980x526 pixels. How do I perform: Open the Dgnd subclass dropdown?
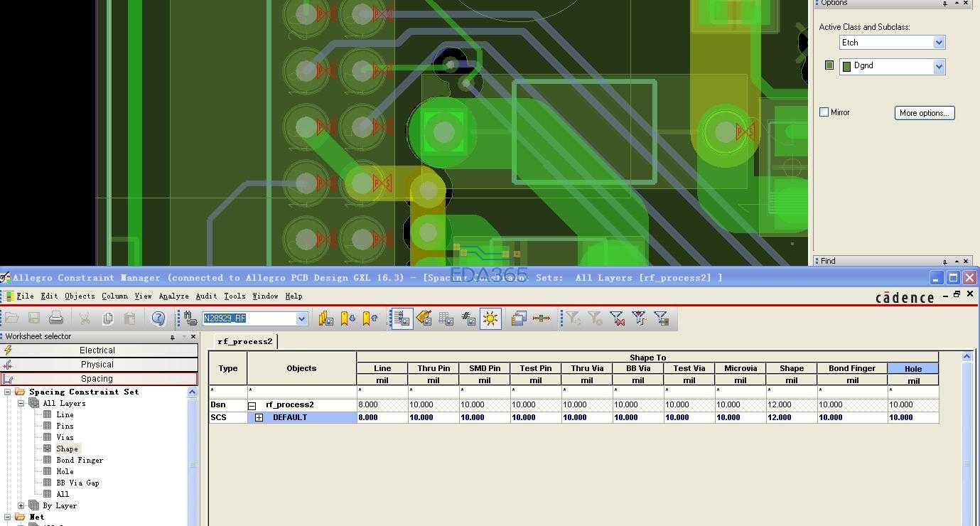point(939,67)
